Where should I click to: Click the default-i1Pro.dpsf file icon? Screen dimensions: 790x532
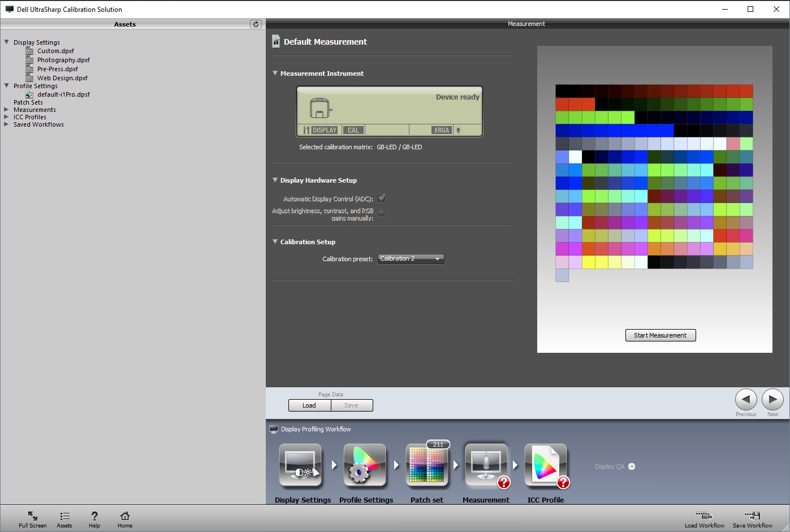(29, 94)
